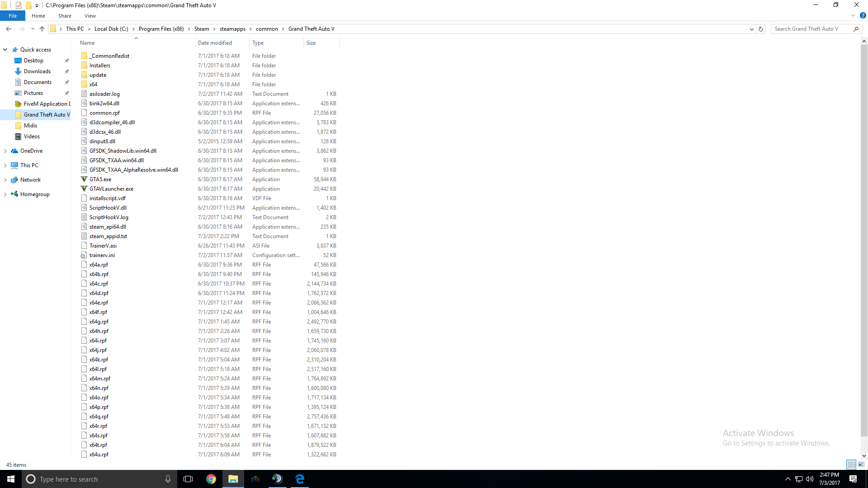Open the File menu
The image size is (868, 488).
point(13,15)
